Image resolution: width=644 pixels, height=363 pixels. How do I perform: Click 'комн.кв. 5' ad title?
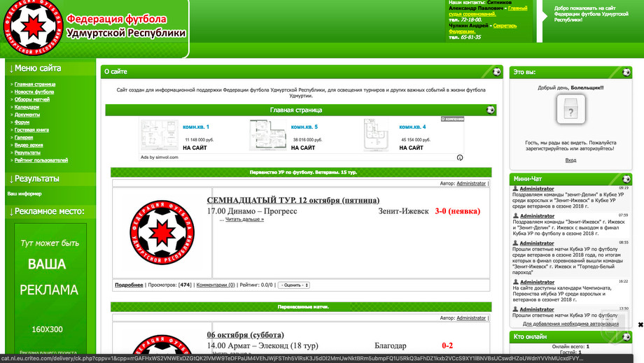click(304, 127)
